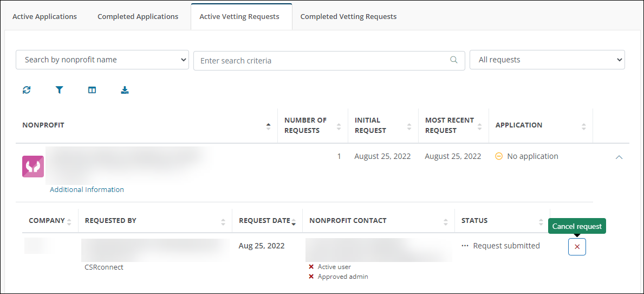This screenshot has height=294, width=644.
Task: Click the search magnifier icon
Action: point(454,60)
